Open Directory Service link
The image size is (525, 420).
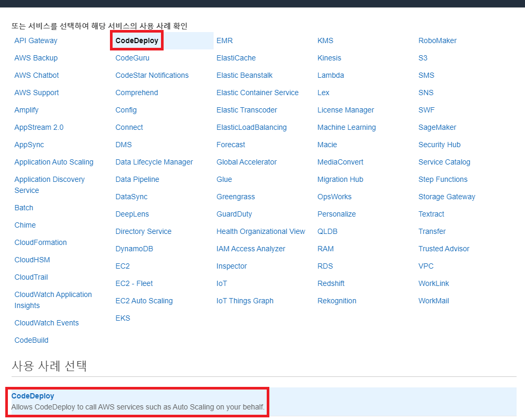pyautogui.click(x=143, y=232)
